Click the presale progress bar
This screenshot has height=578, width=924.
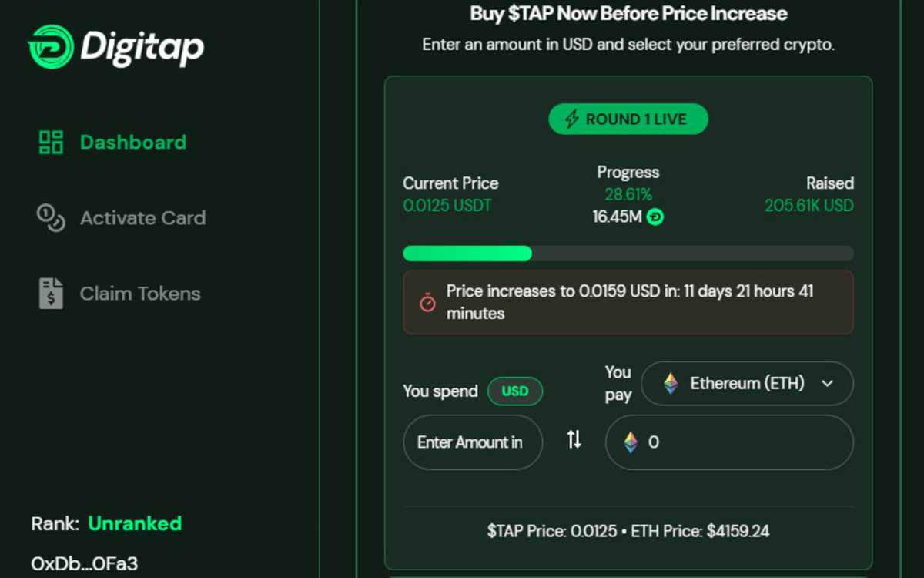point(628,254)
